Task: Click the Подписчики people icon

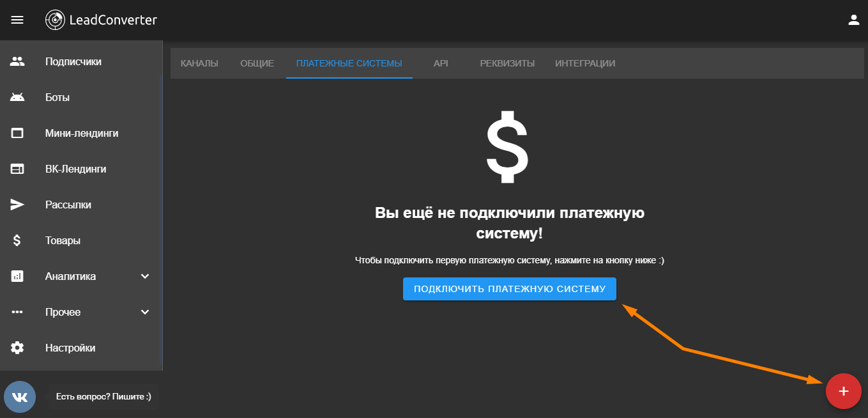Action: point(17,62)
